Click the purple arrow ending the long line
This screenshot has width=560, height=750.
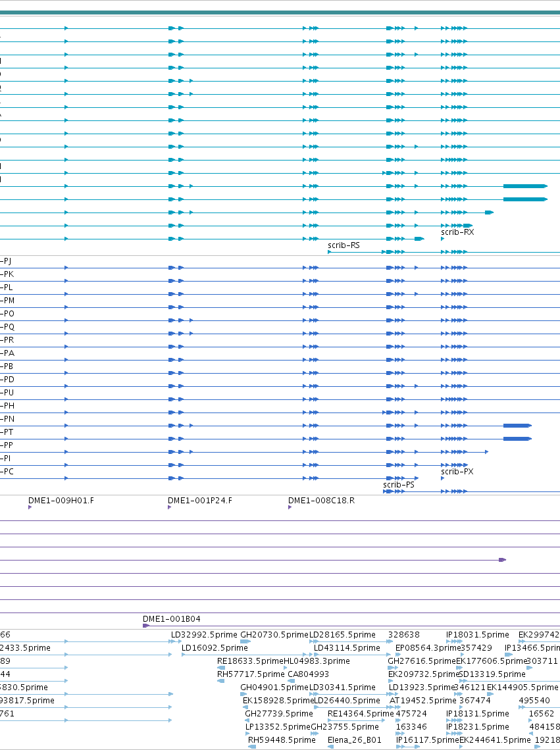coord(503,560)
